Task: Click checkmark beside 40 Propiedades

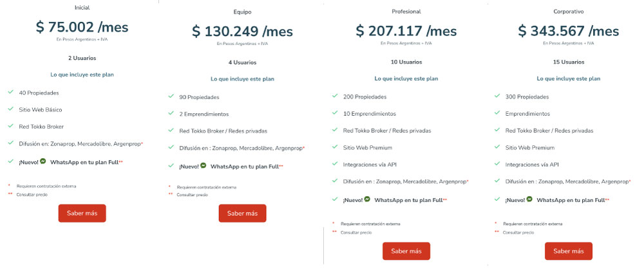Action: tap(11, 92)
